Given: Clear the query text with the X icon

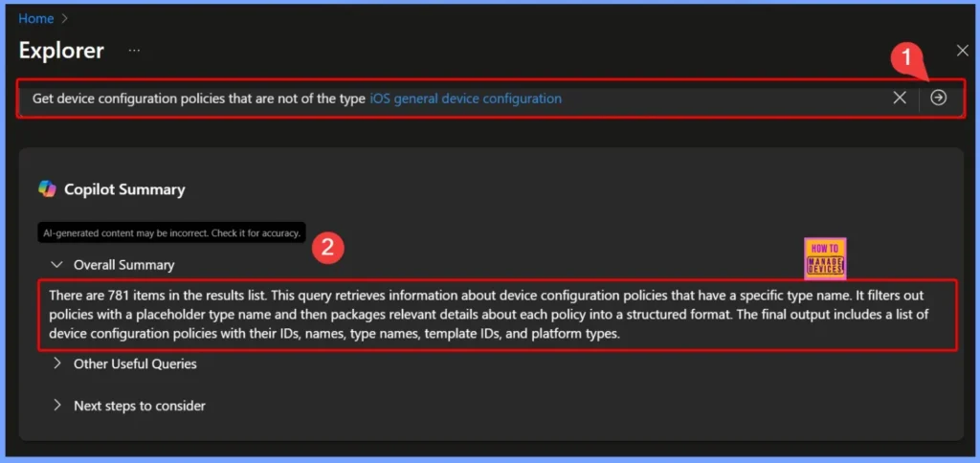Looking at the screenshot, I should tap(900, 98).
